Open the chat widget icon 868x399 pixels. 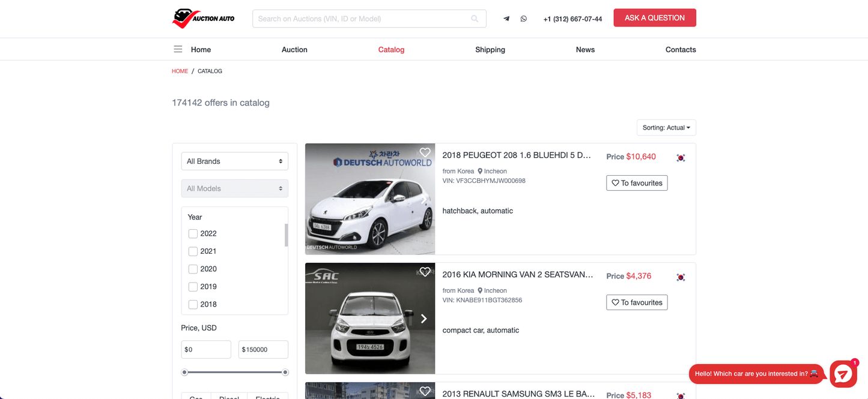point(843,374)
